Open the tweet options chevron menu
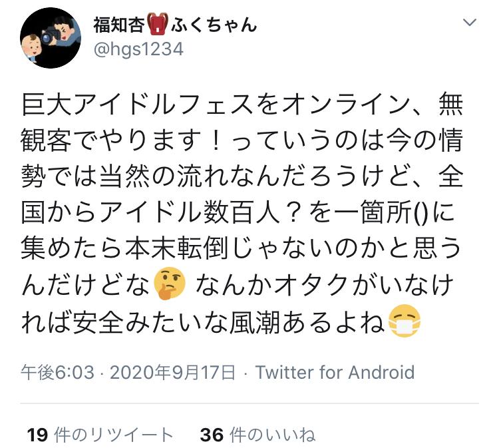499x448 pixels. click(470, 22)
